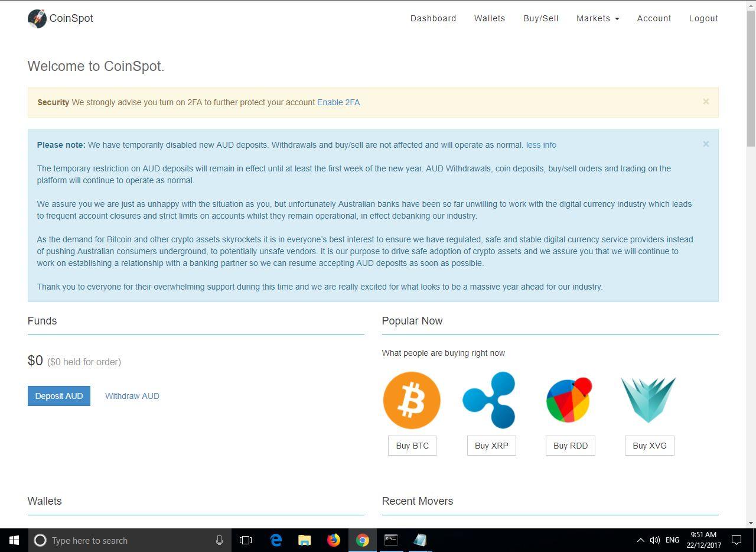Open the Action Center notification icon
The image size is (756, 552).
736,540
